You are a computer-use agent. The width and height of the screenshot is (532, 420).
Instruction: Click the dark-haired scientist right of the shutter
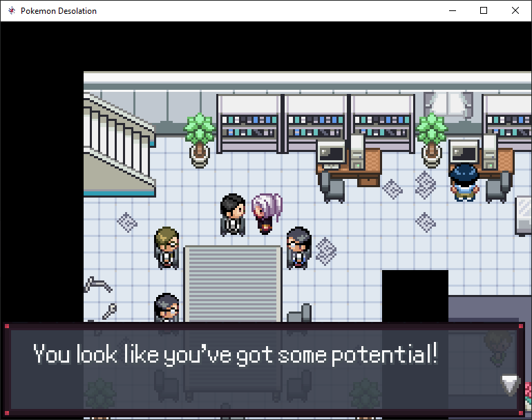298,248
